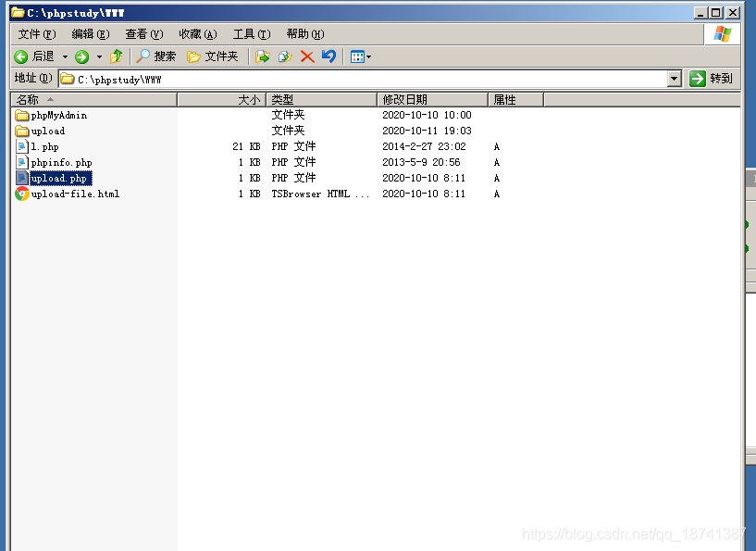Viewport: 756px width, 551px height.
Task: Click the address bar path field
Action: pos(364,79)
